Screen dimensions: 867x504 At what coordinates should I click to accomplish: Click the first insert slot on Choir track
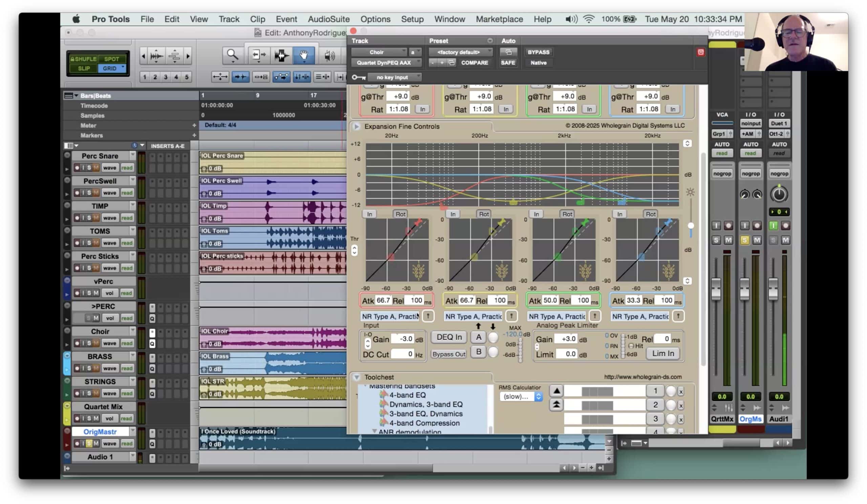point(152,333)
